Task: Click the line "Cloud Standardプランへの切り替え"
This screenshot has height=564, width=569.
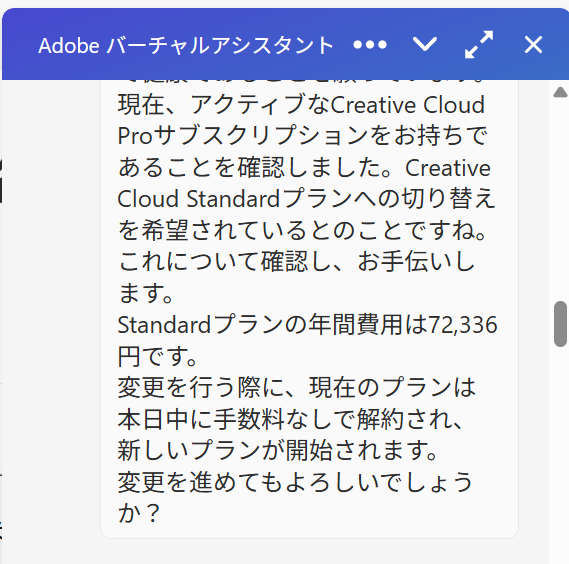Action: pos(306,199)
